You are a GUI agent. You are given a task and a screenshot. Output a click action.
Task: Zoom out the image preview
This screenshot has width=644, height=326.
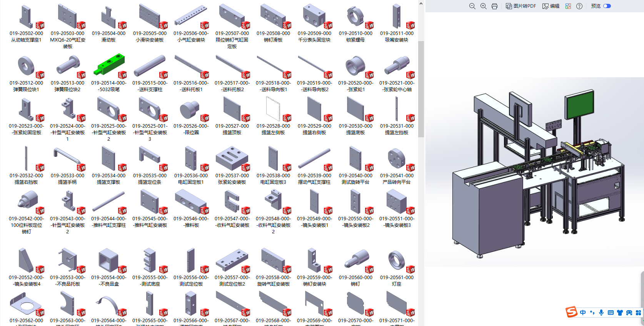click(x=472, y=6)
